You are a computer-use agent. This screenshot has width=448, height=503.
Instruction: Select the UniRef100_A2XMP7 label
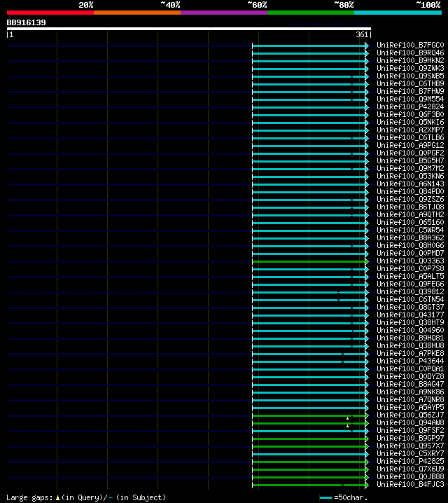410,130
